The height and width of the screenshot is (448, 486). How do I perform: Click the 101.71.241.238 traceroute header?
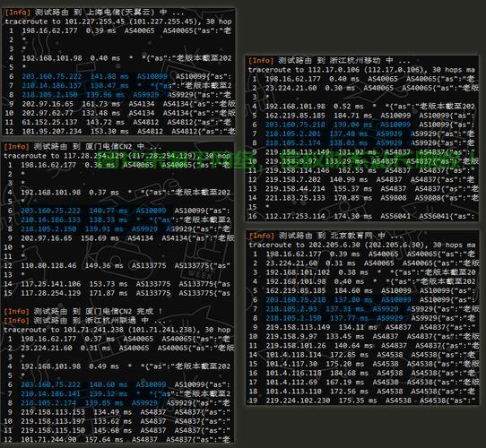(117, 330)
